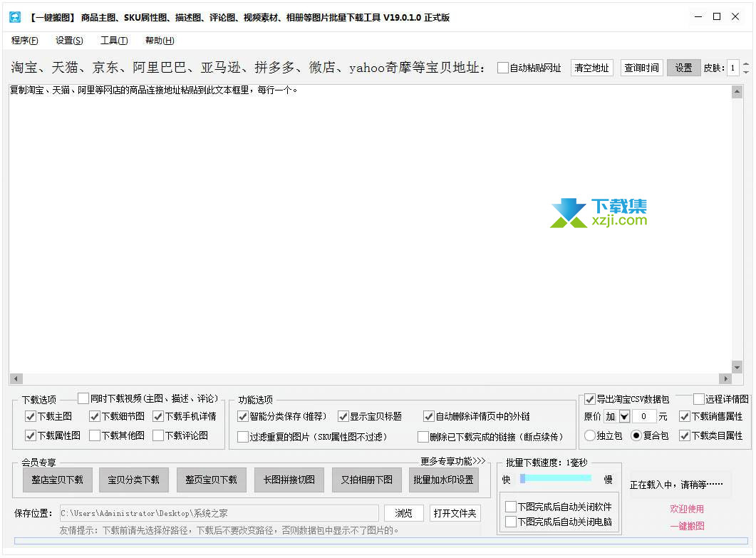Click the 整页宝贝下载 button
Viewport: 756px width, 558px height.
pos(211,480)
